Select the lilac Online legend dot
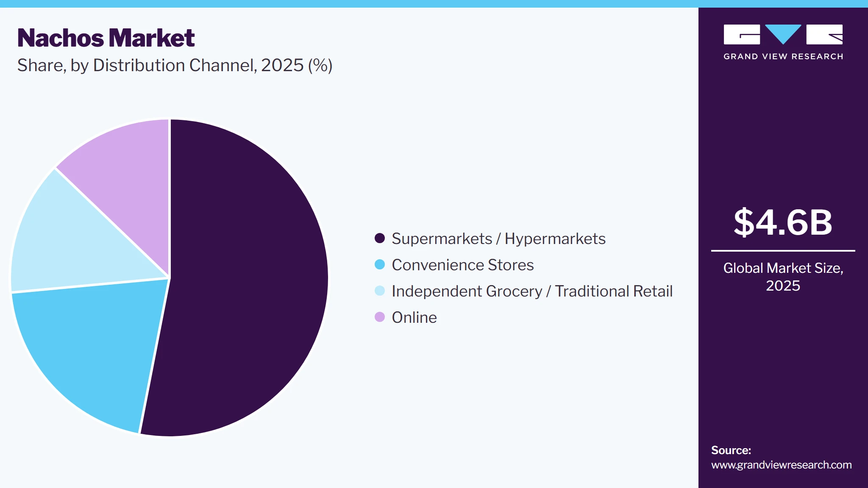This screenshot has width=868, height=488. point(380,317)
